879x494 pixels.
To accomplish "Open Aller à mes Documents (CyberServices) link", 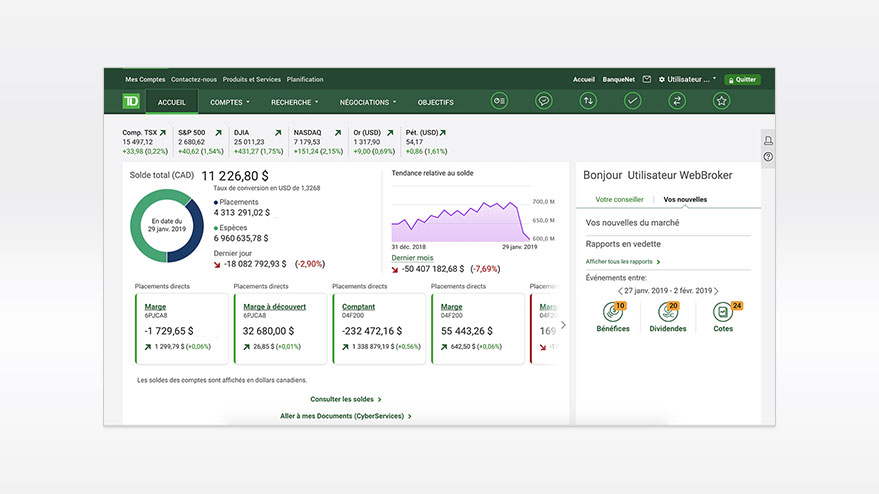I will pos(346,416).
